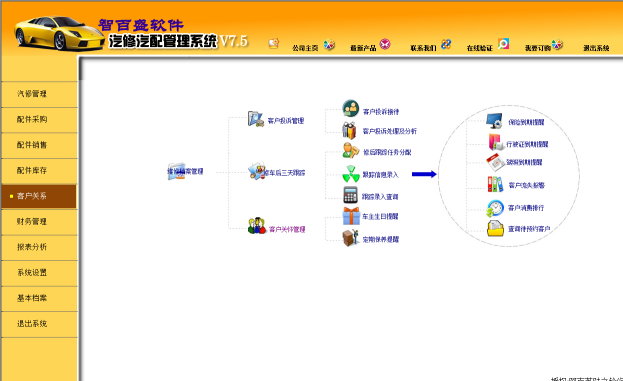This screenshot has width=623, height=381.
Task: Open the 修车后三天跟踪 icon
Action: pos(257,171)
